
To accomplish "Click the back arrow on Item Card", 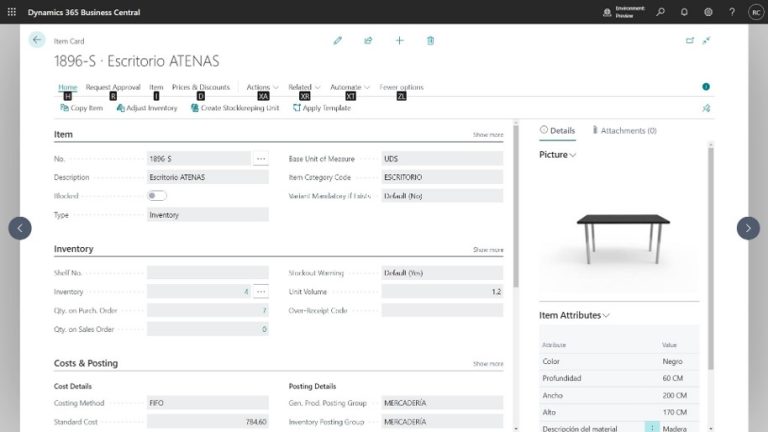I will click(x=37, y=40).
